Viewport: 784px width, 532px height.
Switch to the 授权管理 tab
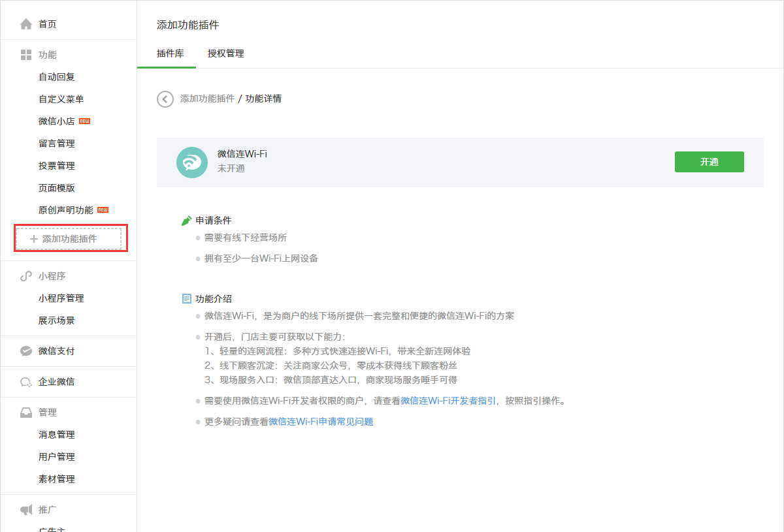226,54
